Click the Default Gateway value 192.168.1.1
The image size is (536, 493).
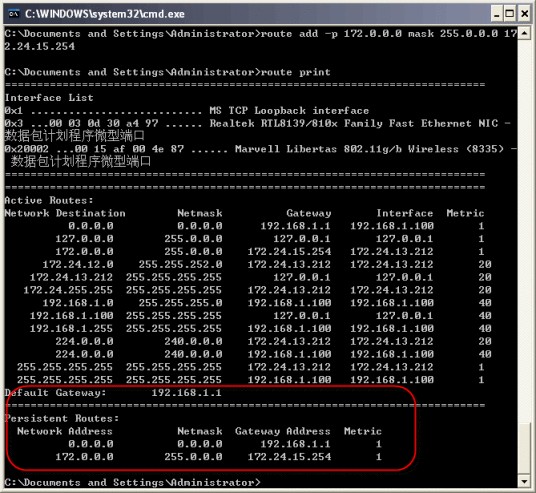187,392
